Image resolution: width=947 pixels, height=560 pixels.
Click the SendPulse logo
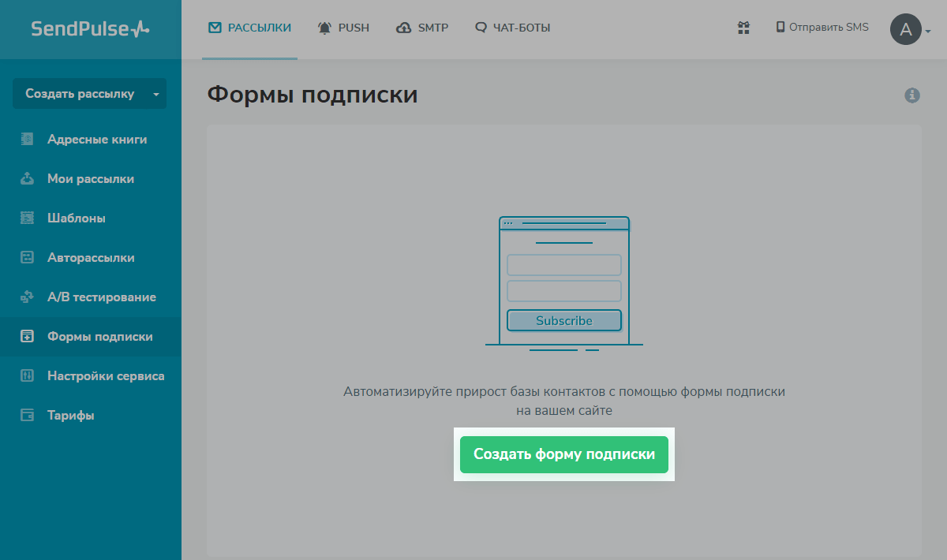pyautogui.click(x=90, y=29)
